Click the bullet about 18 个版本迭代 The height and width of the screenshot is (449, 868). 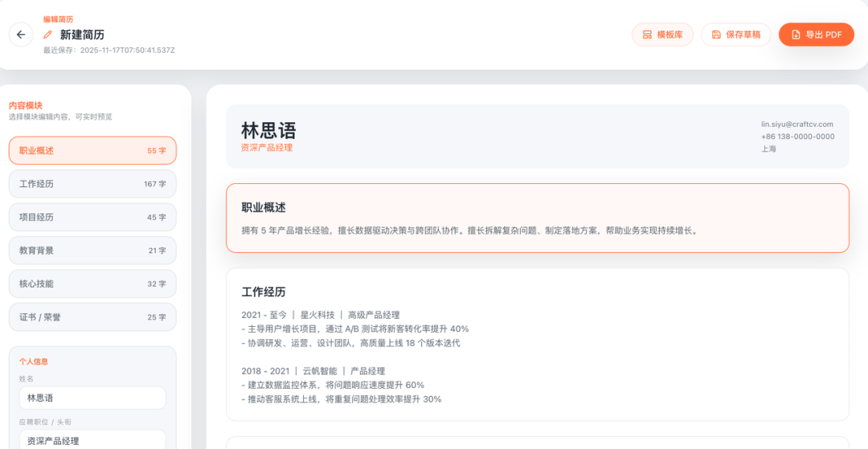click(350, 344)
